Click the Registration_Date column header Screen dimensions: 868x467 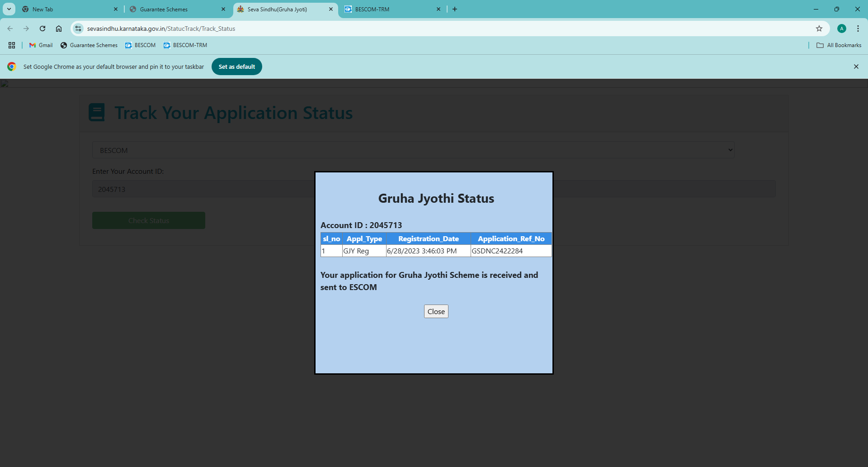point(429,238)
